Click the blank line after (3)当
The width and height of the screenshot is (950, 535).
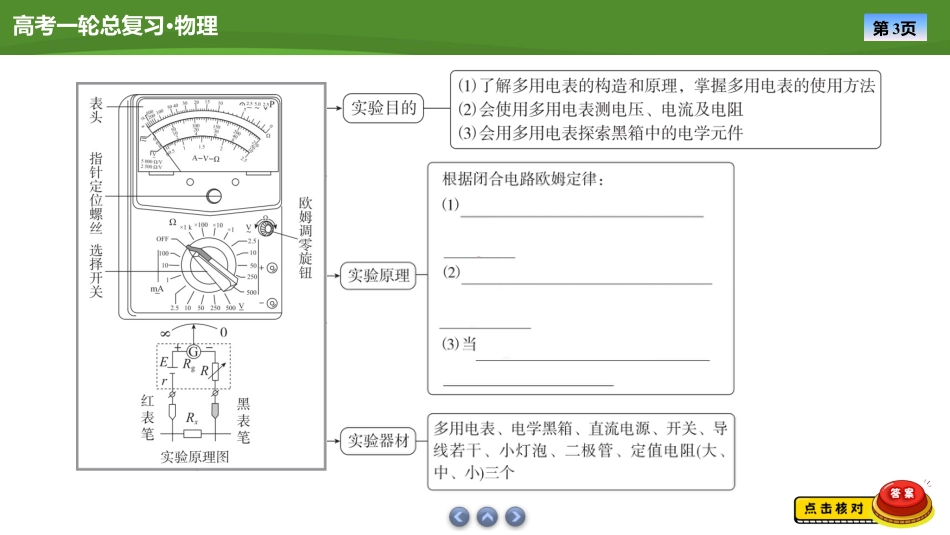[592, 358]
